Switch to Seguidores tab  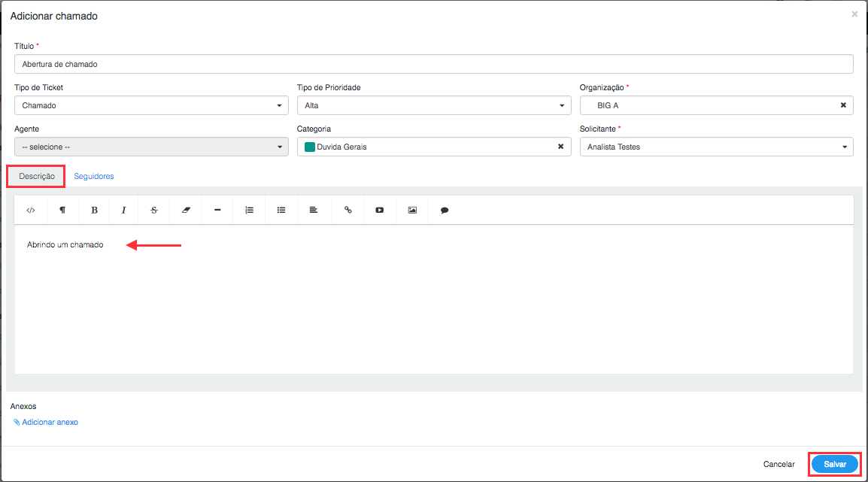tap(94, 176)
